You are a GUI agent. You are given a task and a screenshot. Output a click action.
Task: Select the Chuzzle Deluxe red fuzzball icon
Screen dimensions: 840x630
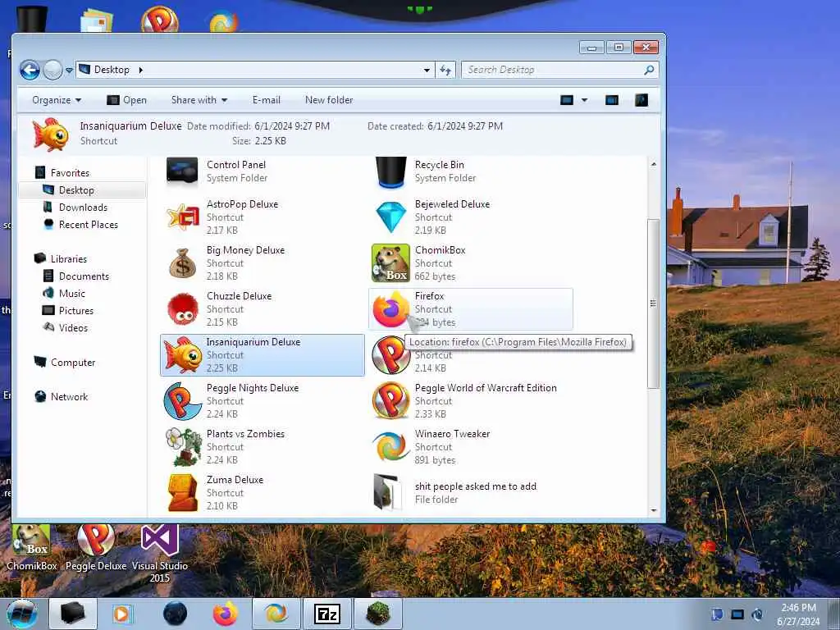(182, 309)
